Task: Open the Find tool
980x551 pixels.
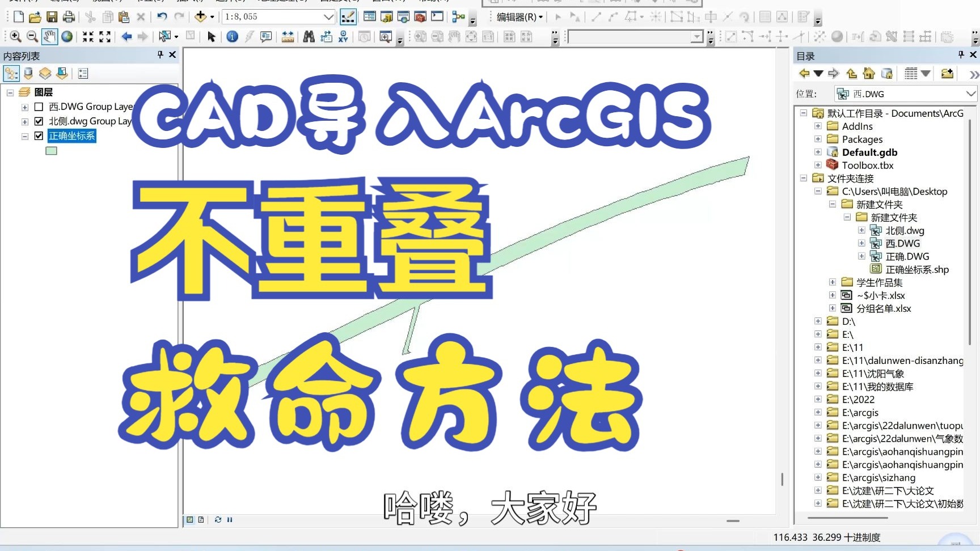Action: tap(309, 37)
